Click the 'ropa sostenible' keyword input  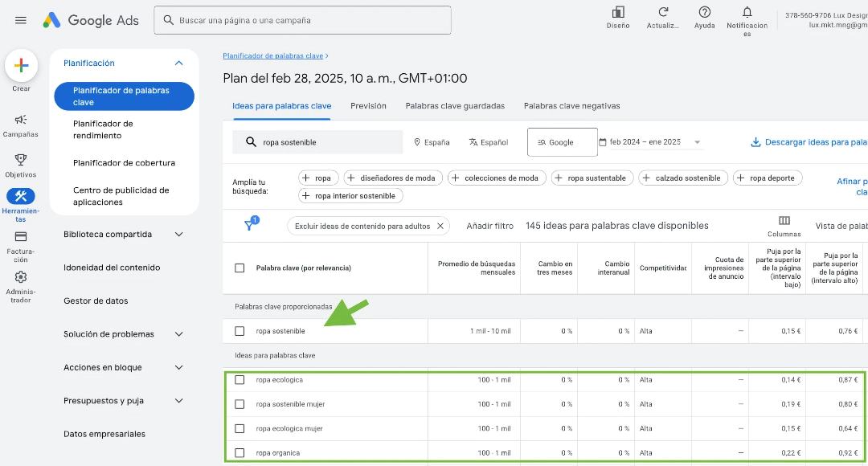(x=317, y=142)
